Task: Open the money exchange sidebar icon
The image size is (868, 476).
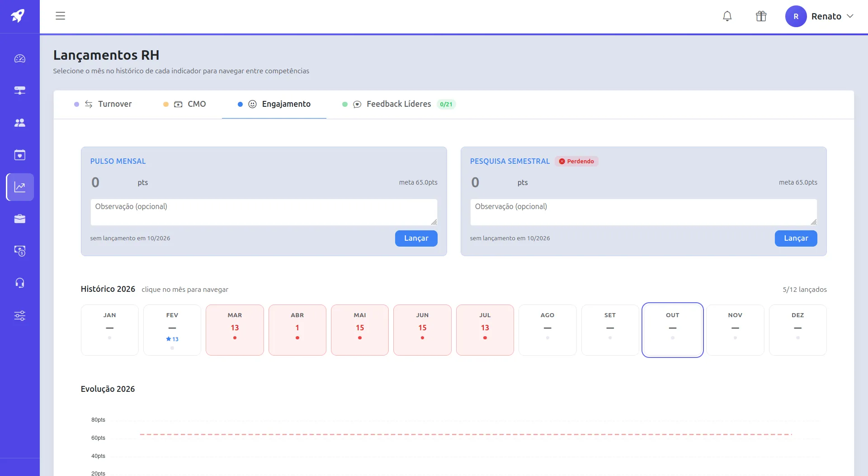Action: pyautogui.click(x=20, y=251)
